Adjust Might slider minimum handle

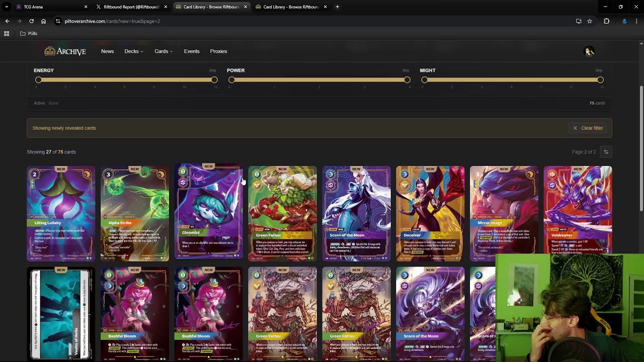(425, 80)
